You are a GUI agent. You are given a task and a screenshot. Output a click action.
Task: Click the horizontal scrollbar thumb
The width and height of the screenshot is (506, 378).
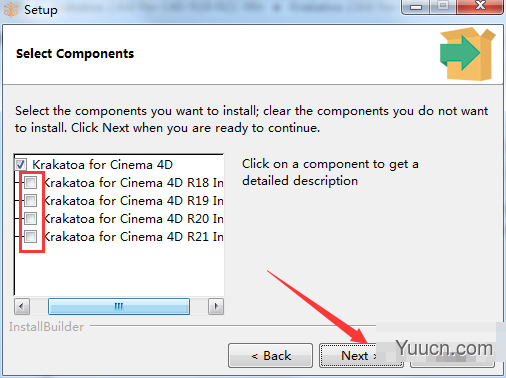click(x=119, y=306)
